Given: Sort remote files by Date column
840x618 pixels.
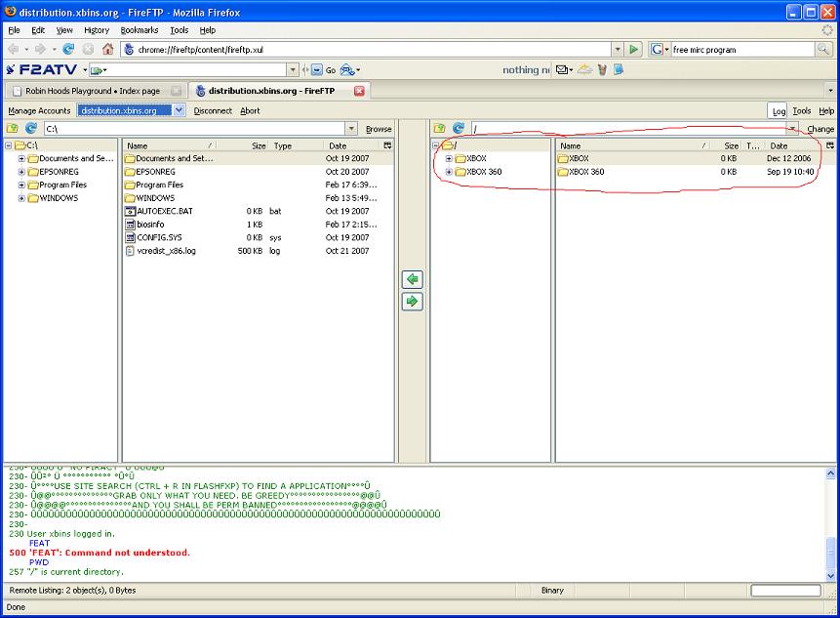Looking at the screenshot, I should tap(793, 145).
